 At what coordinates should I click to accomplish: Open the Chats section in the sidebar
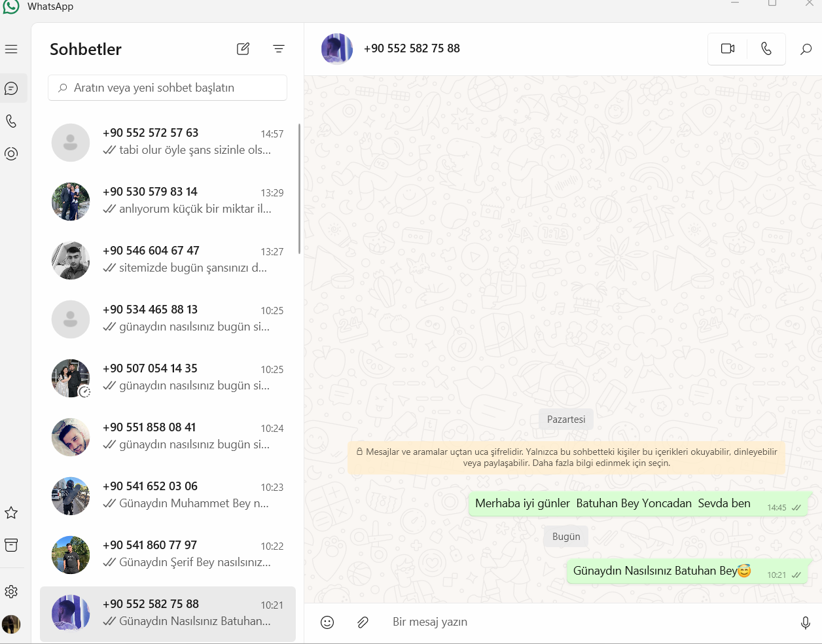(11, 88)
